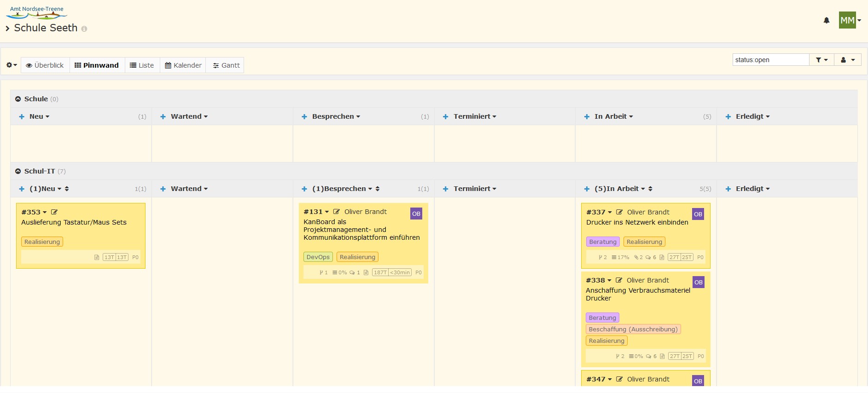Open task title Drucker ins Netzwerk einbinden
Image resolution: width=868 pixels, height=393 pixels.
pos(637,222)
